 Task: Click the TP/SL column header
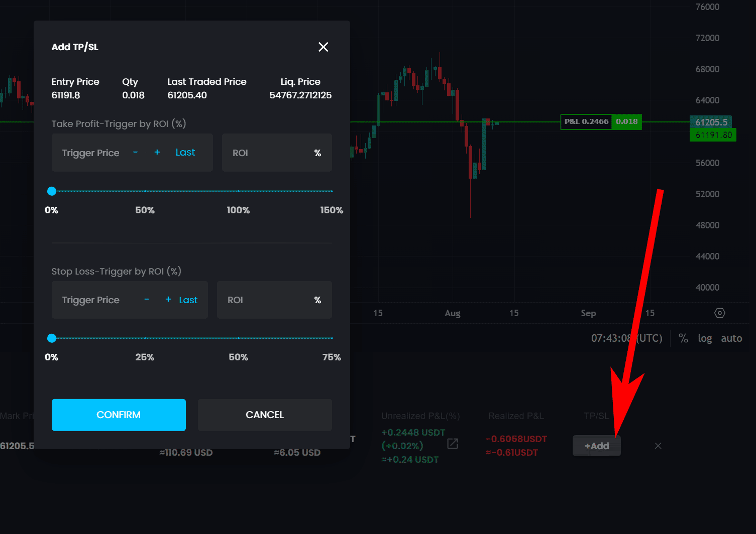(x=596, y=416)
